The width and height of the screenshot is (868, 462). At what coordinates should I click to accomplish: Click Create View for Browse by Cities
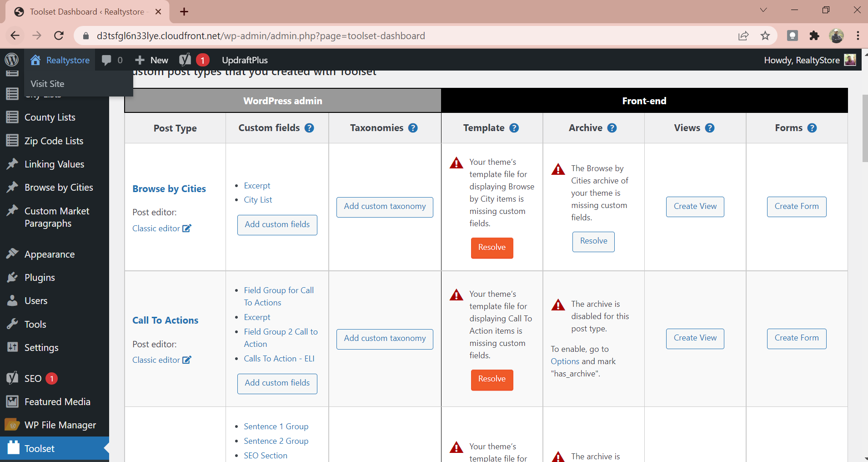[695, 207]
